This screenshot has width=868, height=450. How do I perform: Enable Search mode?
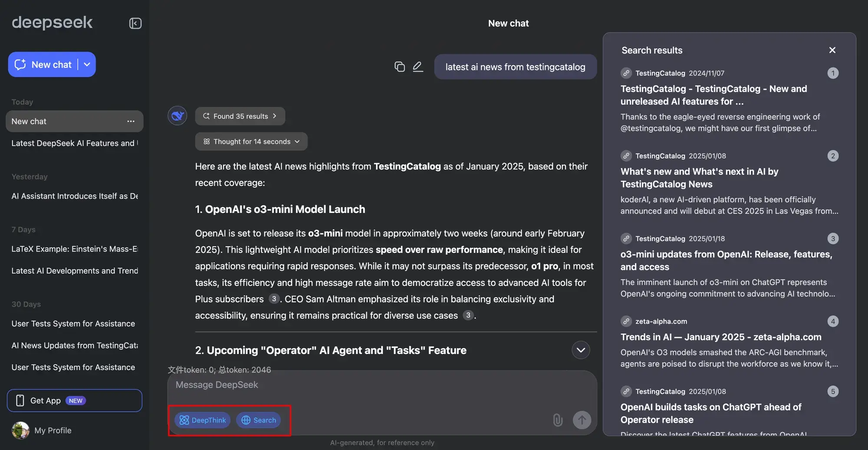[258, 420]
